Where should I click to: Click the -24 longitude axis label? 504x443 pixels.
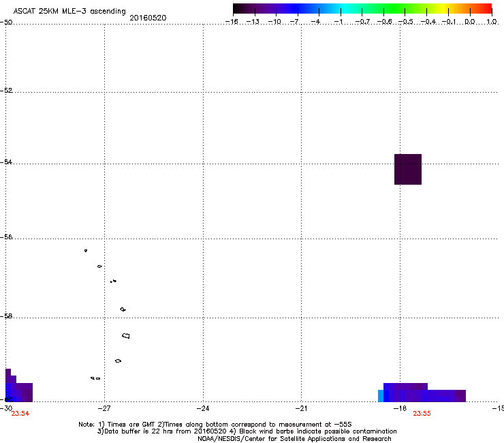click(203, 408)
